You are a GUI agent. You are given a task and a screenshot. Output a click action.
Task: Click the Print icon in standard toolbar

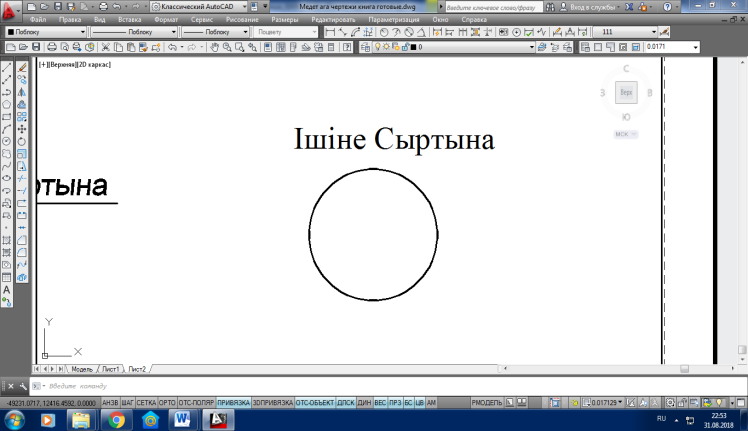[50, 47]
